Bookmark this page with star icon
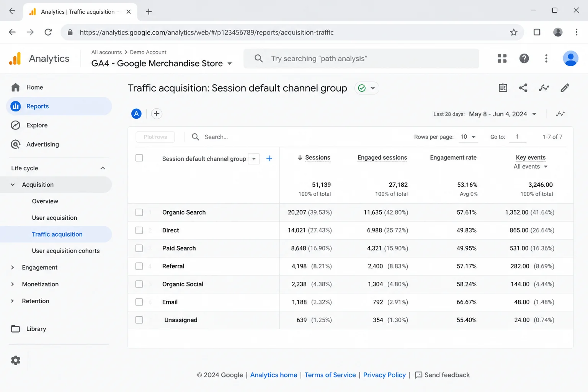The height and width of the screenshot is (392, 588). pyautogui.click(x=514, y=32)
